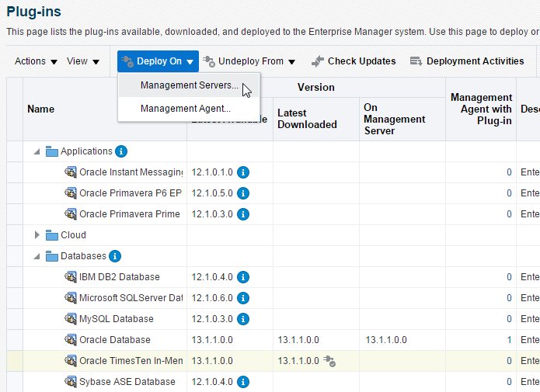Select the Oracle Database row name
The height and width of the screenshot is (392, 540).
(115, 340)
